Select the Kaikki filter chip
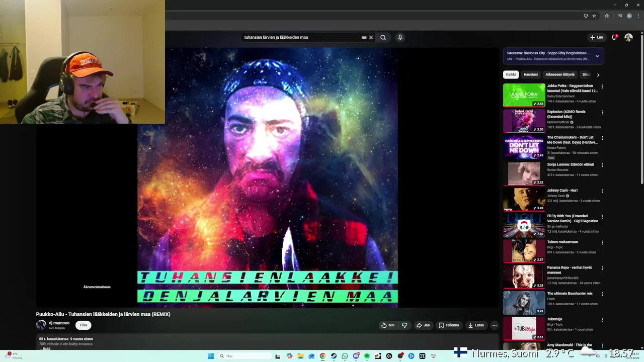This screenshot has width=644, height=362. click(511, 74)
